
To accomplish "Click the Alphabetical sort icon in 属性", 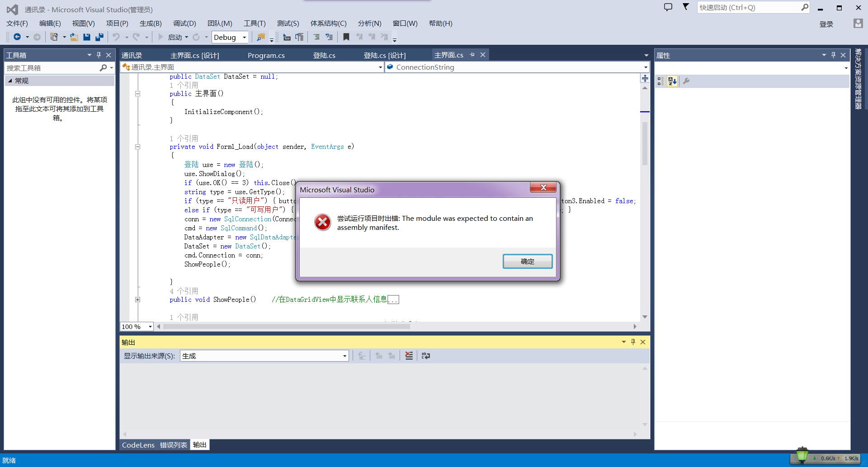I will point(673,81).
